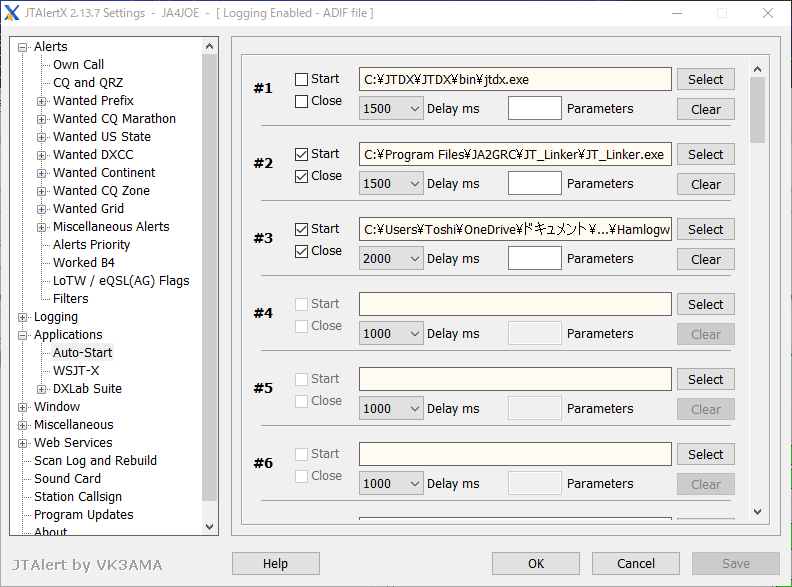Expand the Window tree node
This screenshot has height=587, width=792.
click(22, 407)
